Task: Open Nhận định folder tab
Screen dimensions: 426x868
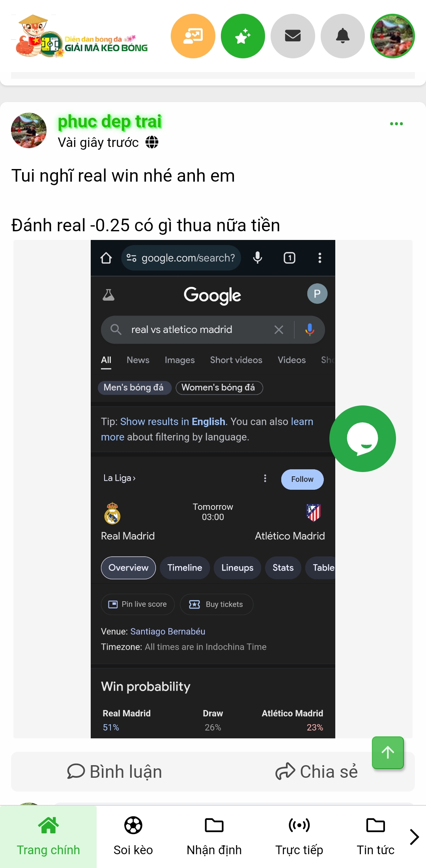Action: (214, 836)
